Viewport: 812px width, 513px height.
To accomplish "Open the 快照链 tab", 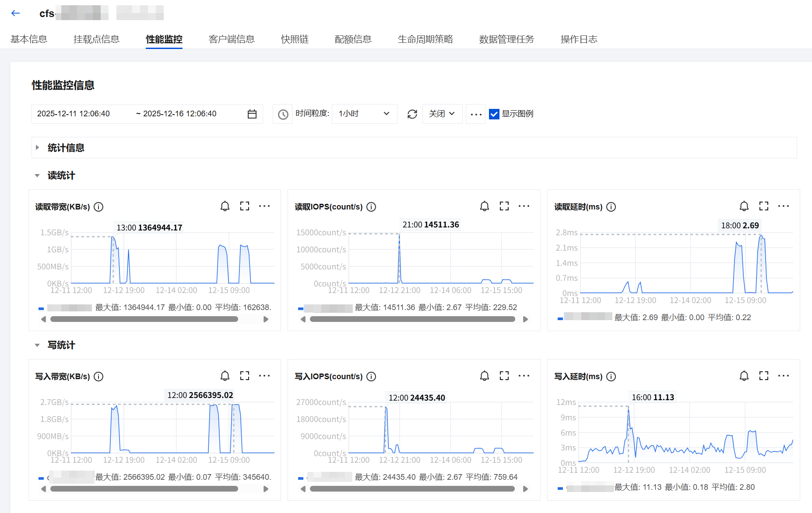I will [x=295, y=39].
